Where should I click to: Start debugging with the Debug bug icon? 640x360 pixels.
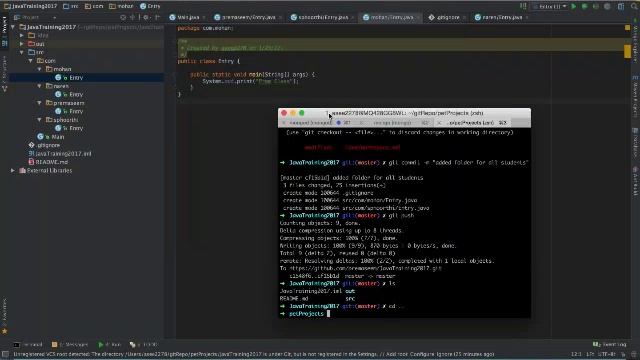584,6
